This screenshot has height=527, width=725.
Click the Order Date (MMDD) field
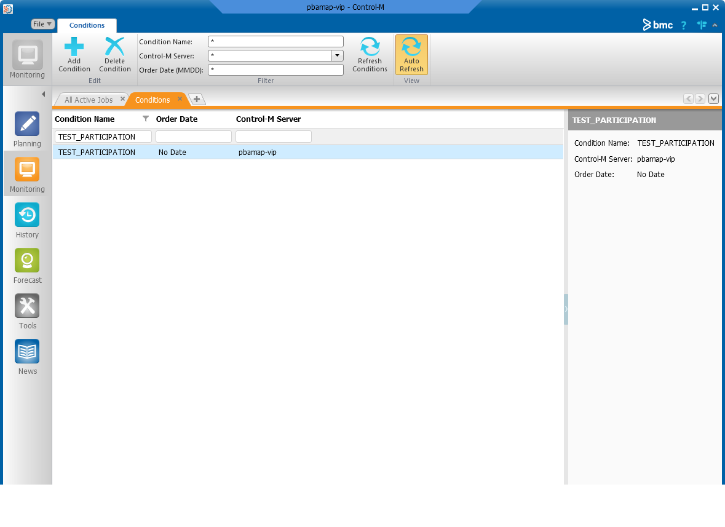(276, 70)
